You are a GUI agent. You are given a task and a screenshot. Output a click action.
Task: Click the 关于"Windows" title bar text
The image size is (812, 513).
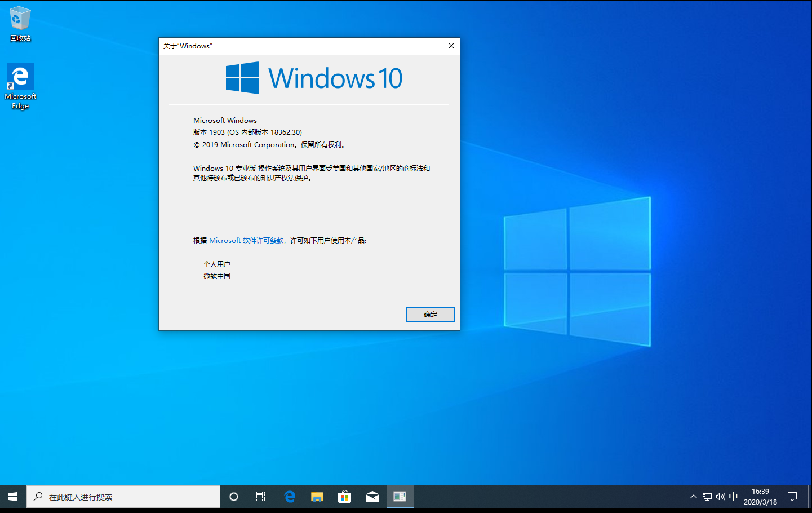(x=188, y=46)
